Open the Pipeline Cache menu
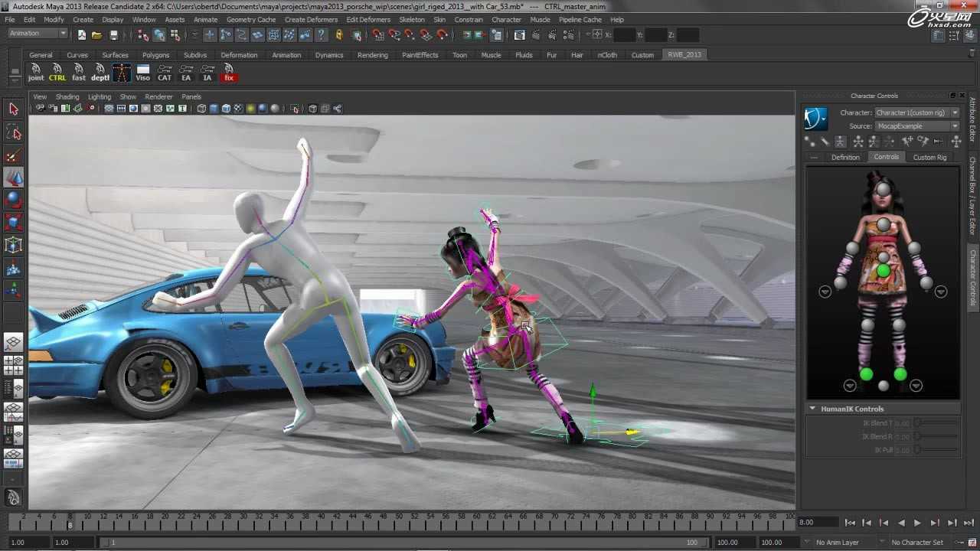 tap(580, 19)
